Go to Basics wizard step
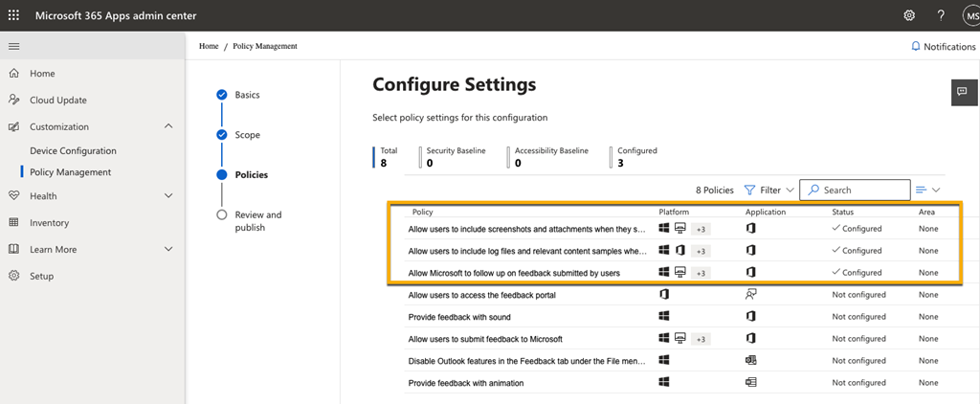The image size is (980, 404). click(248, 95)
